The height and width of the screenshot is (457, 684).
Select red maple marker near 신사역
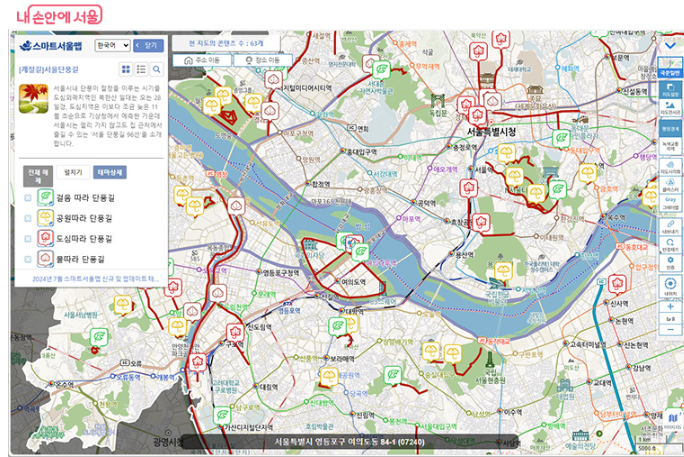(617, 285)
